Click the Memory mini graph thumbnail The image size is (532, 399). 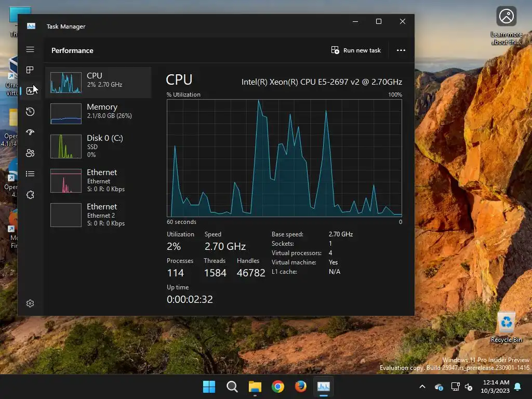click(66, 114)
